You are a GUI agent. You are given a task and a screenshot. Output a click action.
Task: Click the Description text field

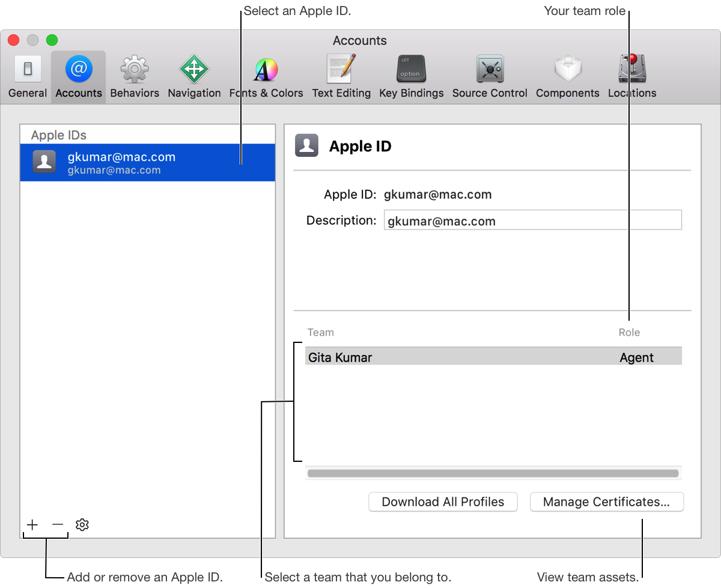pyautogui.click(x=532, y=220)
